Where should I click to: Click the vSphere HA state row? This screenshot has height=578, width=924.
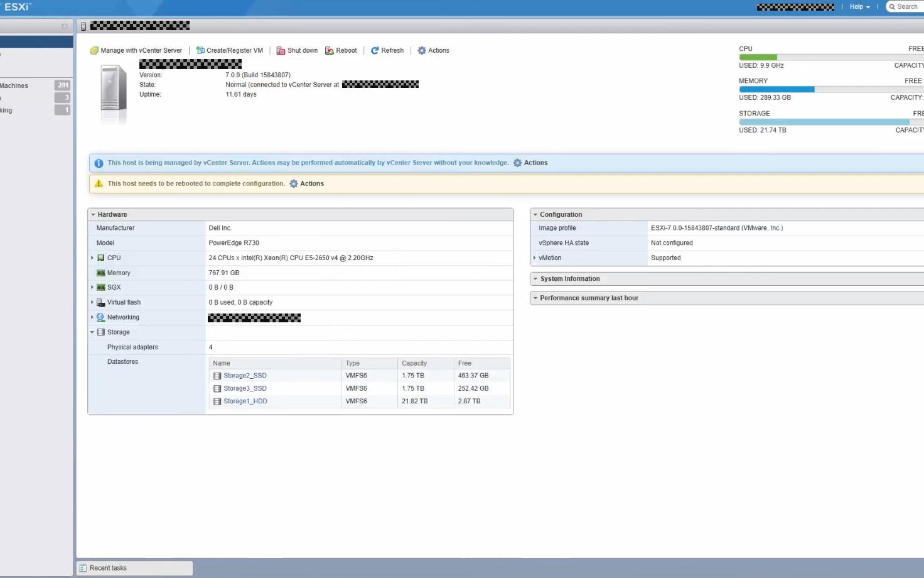point(727,243)
